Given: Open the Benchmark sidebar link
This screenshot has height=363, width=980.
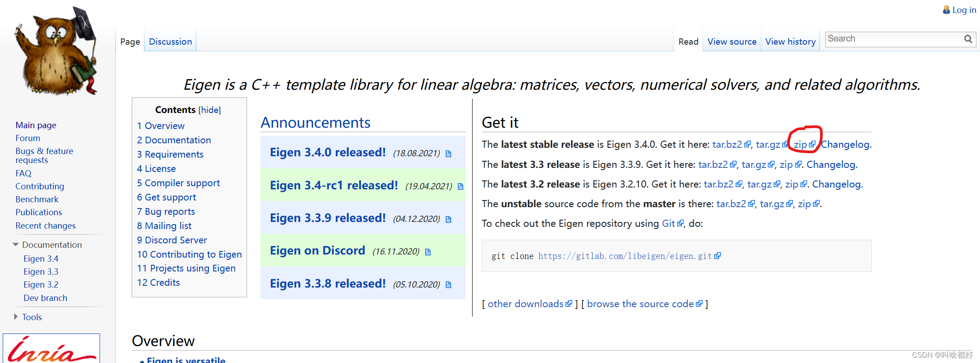Looking at the screenshot, I should click(x=37, y=199).
